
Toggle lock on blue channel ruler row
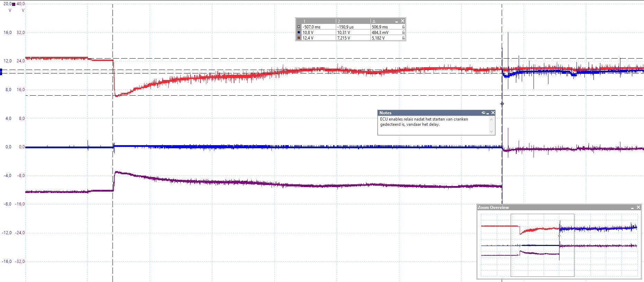coord(403,32)
